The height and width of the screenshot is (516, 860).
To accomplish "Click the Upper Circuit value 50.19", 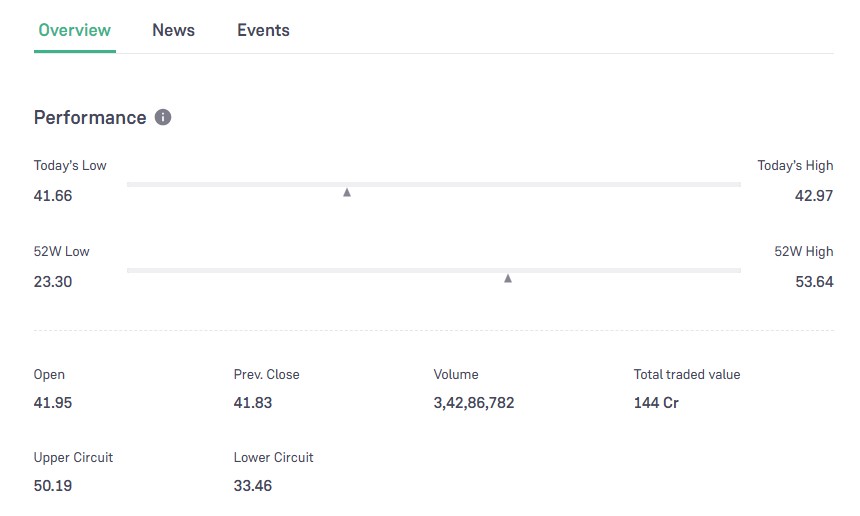I will coord(53,486).
